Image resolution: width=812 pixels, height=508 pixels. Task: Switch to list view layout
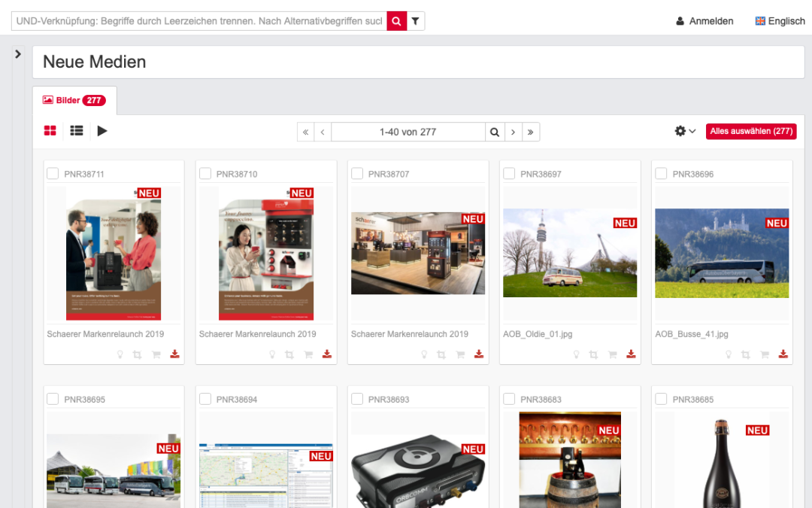click(76, 130)
